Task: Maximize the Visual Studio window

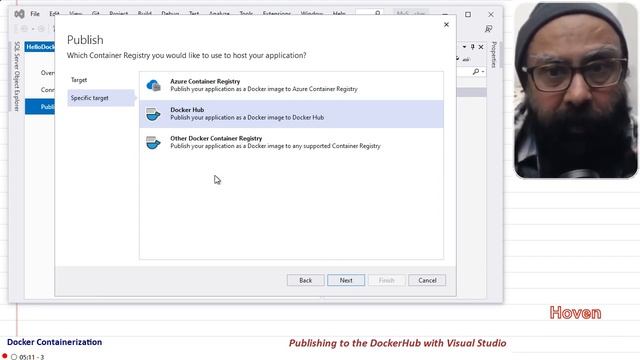Action: [468, 14]
